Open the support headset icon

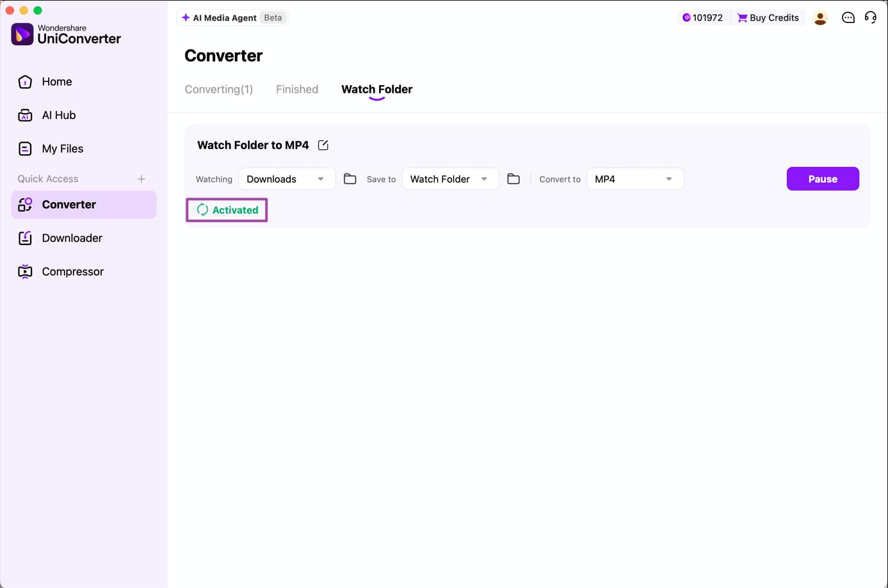click(x=871, y=18)
